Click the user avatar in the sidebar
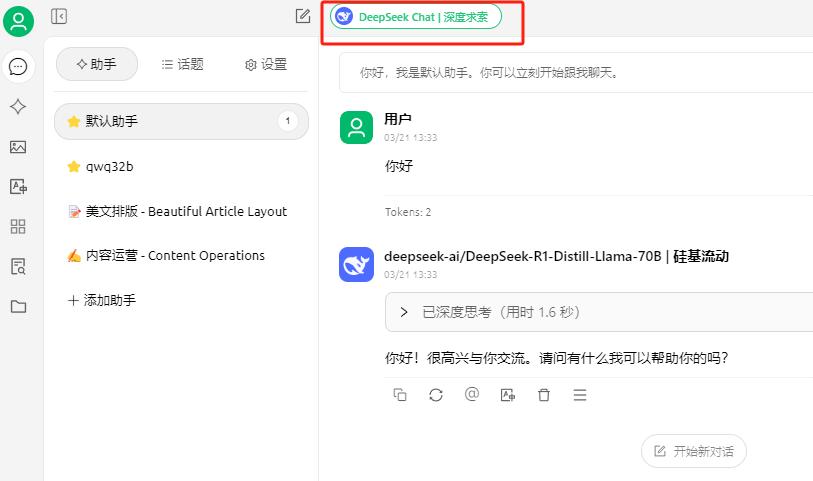The width and height of the screenshot is (813, 481). [x=18, y=21]
